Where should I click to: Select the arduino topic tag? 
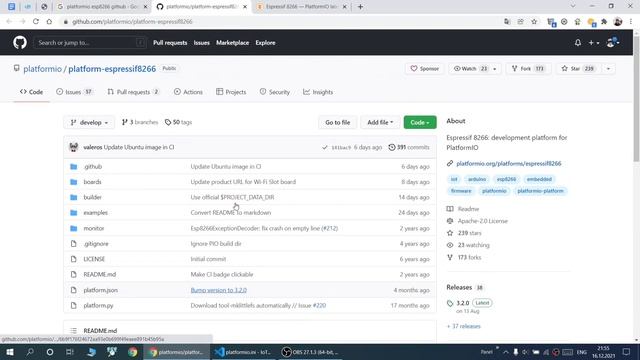tap(477, 179)
